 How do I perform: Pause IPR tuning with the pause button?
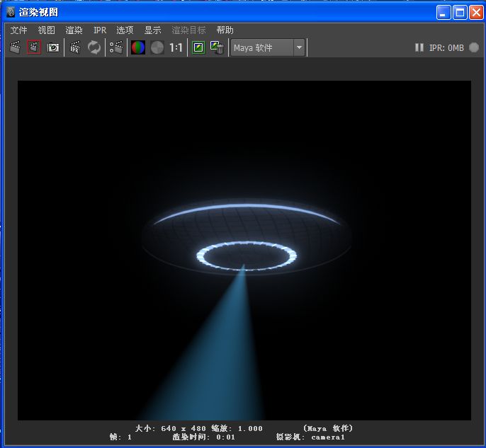click(x=419, y=47)
